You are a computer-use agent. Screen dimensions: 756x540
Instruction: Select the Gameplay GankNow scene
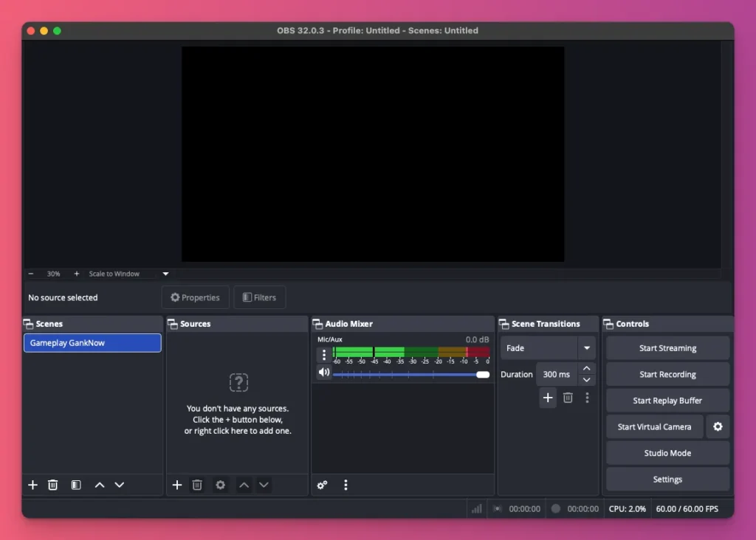coord(92,342)
